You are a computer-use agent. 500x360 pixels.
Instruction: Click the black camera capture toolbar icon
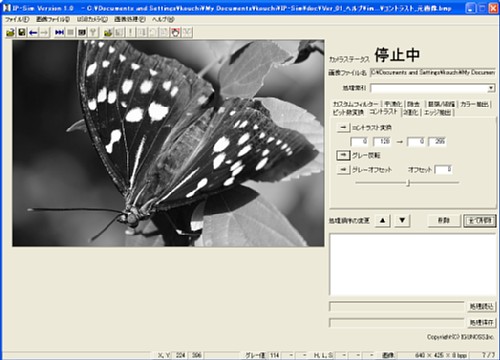(82, 32)
